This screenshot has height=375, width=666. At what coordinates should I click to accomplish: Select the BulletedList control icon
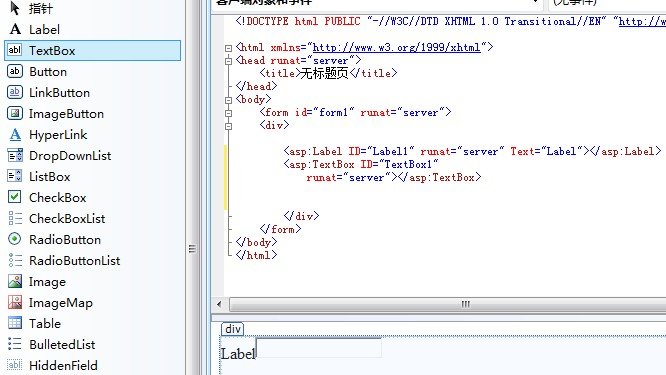(15, 344)
